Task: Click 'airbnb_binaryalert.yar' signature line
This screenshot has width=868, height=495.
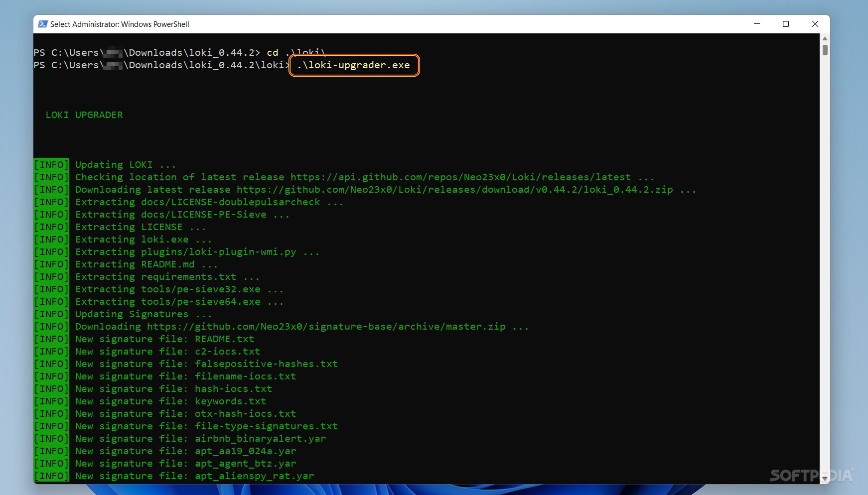Action: pos(200,439)
